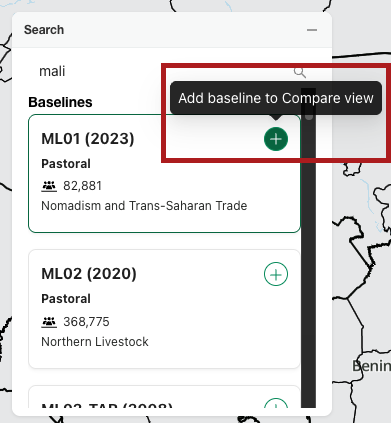Open the ML02 (2020) baseline card title
Viewport: 391px width, 423px height.
[89, 274]
